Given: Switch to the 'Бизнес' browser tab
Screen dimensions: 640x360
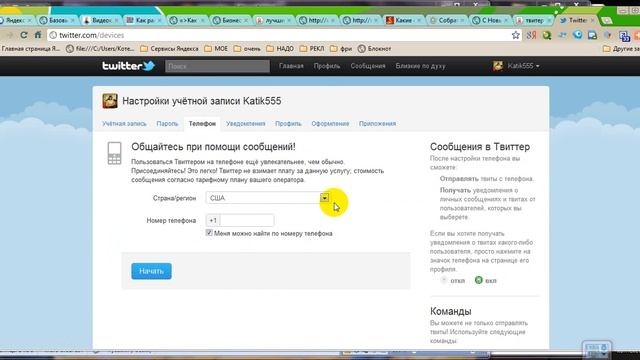Looking at the screenshot, I should pyautogui.click(x=230, y=20).
